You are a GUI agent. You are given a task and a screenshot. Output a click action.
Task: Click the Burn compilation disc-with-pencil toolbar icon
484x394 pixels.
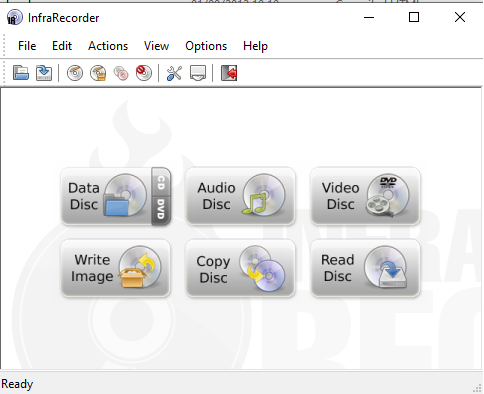tap(75, 73)
